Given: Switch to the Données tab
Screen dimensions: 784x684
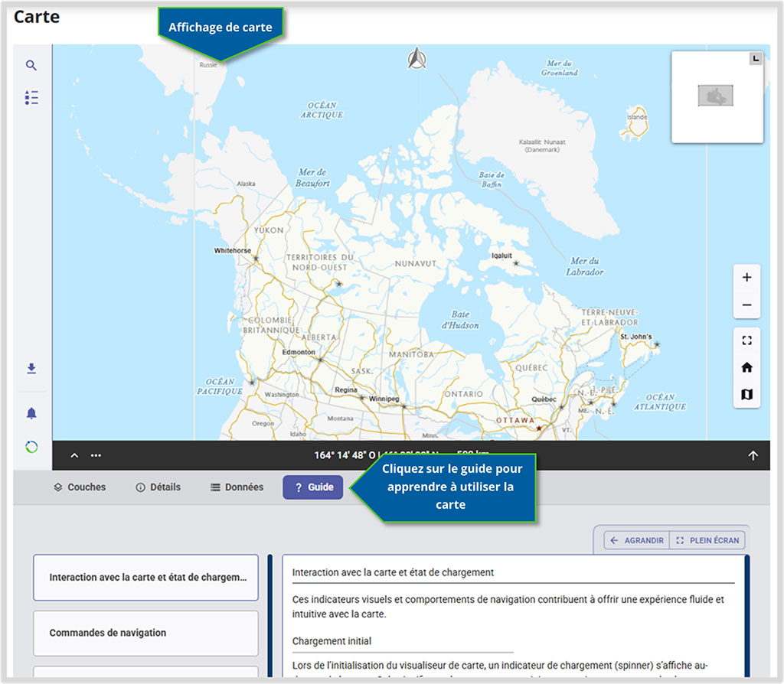Looking at the screenshot, I should (x=236, y=487).
